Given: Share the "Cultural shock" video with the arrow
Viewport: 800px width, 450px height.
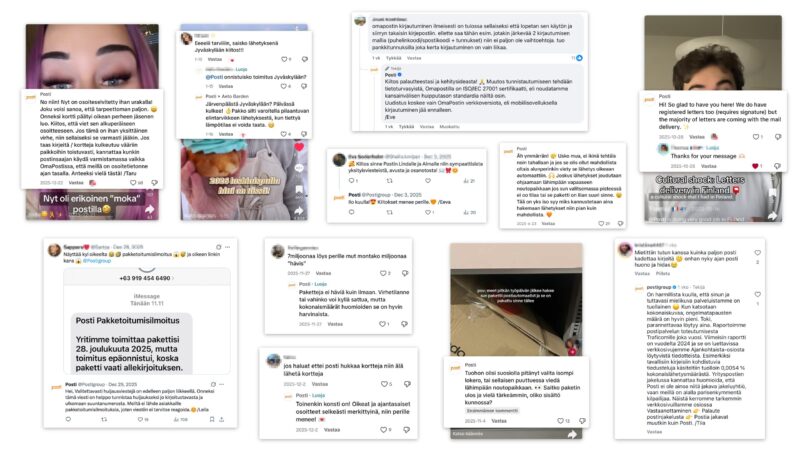Looking at the screenshot, I should tap(772, 215).
